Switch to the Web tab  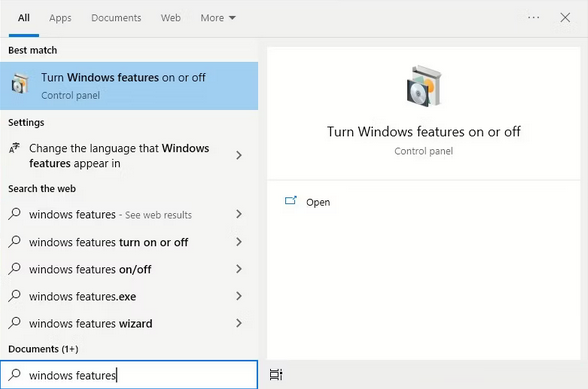[171, 18]
